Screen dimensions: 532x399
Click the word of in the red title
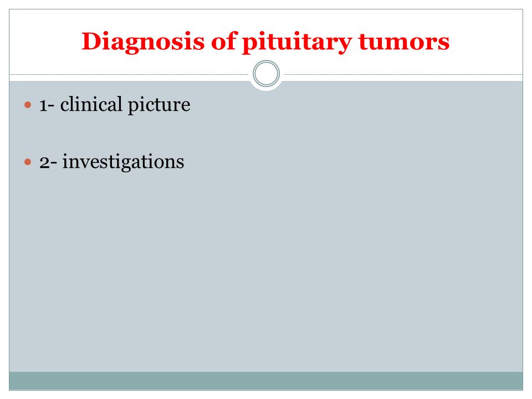coord(223,40)
